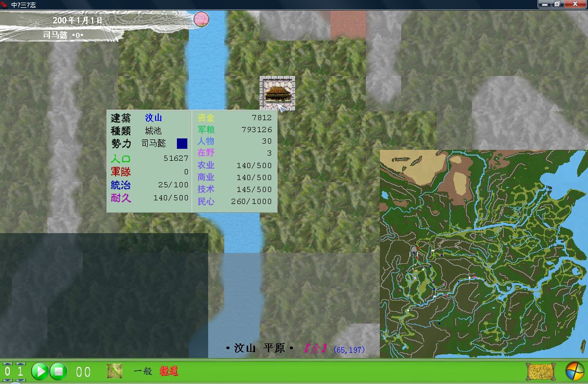Image resolution: width=588 pixels, height=384 pixels.
Task: Click the city name 汶山 in the info panel
Action: [x=154, y=118]
